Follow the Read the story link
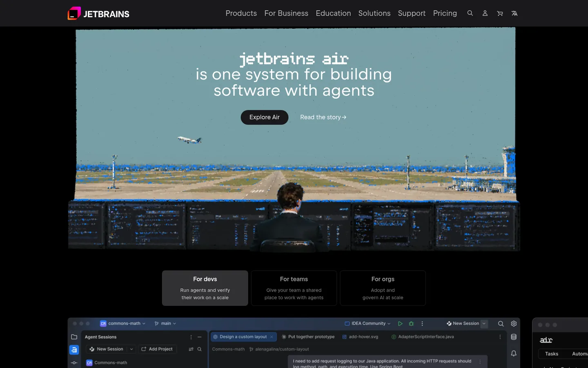The image size is (588, 368). (x=323, y=117)
